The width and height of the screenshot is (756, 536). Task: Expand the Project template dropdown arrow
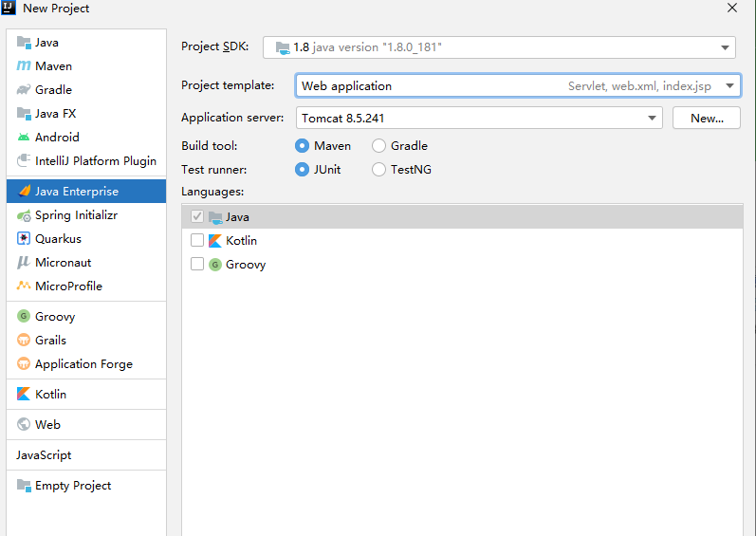coord(729,85)
